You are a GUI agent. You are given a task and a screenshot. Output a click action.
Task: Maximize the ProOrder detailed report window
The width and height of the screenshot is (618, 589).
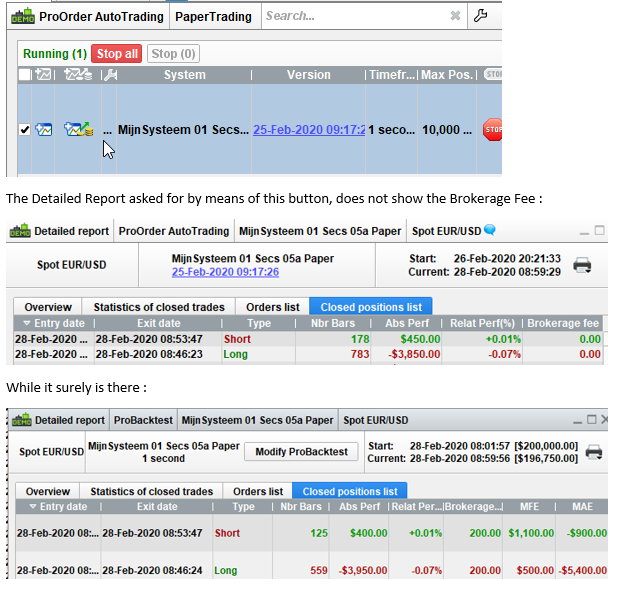point(599,230)
